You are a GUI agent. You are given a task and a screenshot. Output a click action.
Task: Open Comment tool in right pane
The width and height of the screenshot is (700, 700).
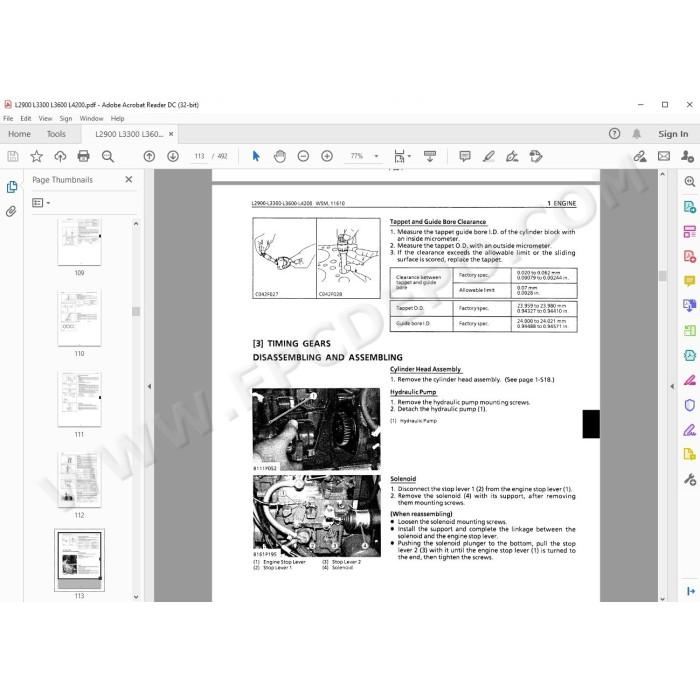pyautogui.click(x=690, y=281)
